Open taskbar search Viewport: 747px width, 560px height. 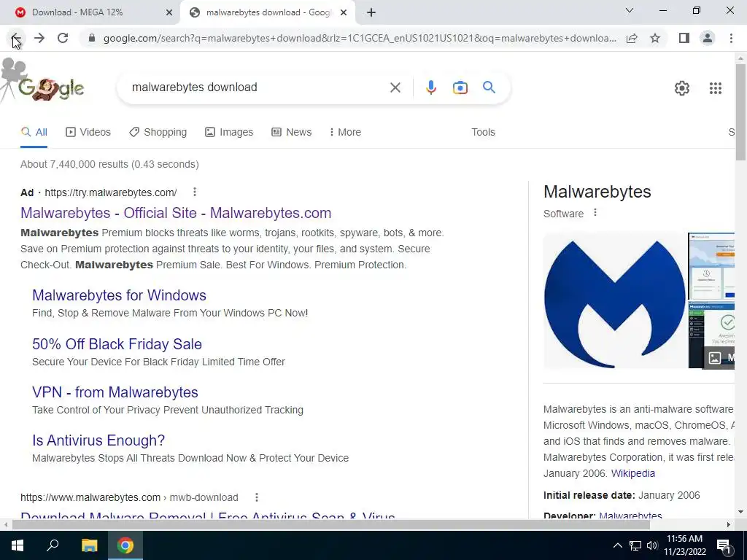pyautogui.click(x=53, y=545)
